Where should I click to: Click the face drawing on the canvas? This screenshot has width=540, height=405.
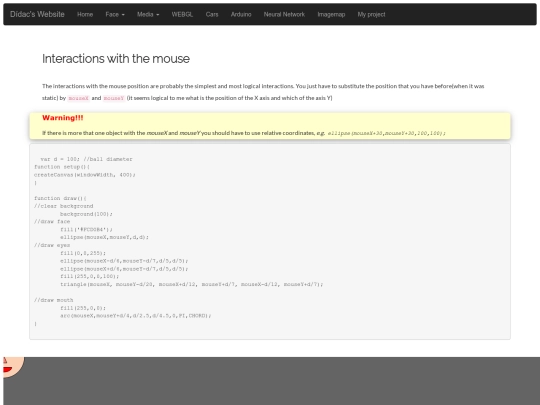pos(13,366)
